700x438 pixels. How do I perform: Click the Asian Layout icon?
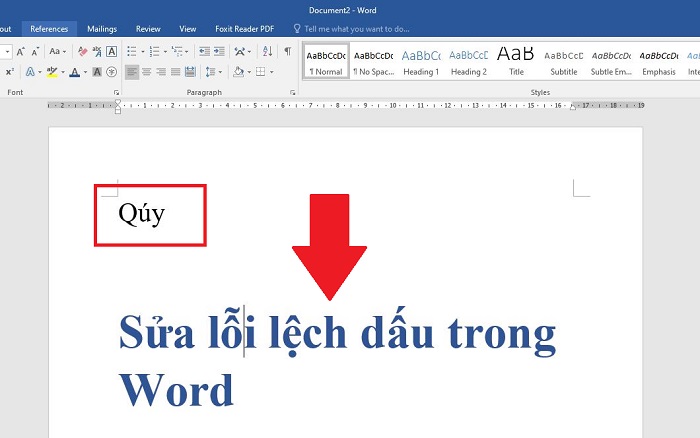click(x=240, y=51)
